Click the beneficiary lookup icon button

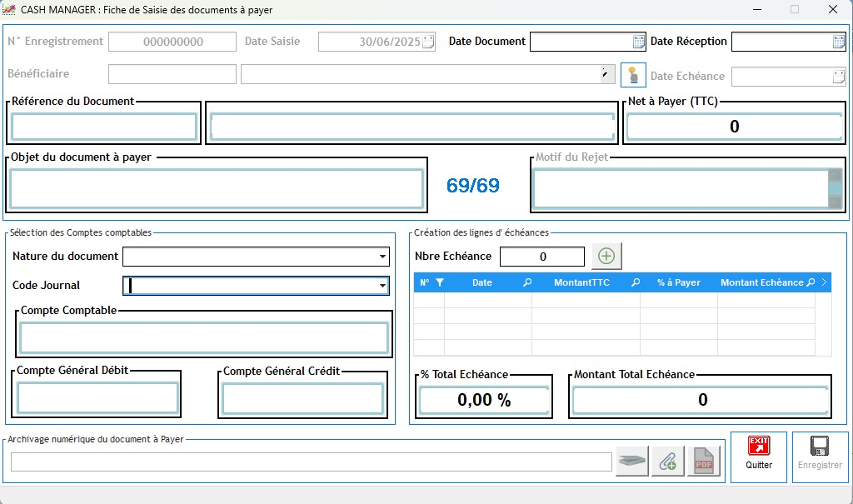tap(633, 75)
